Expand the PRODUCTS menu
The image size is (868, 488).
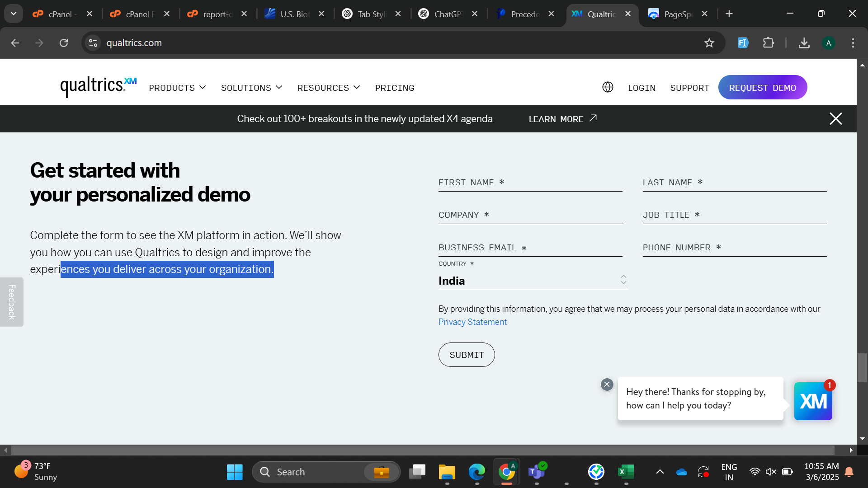[x=177, y=88]
